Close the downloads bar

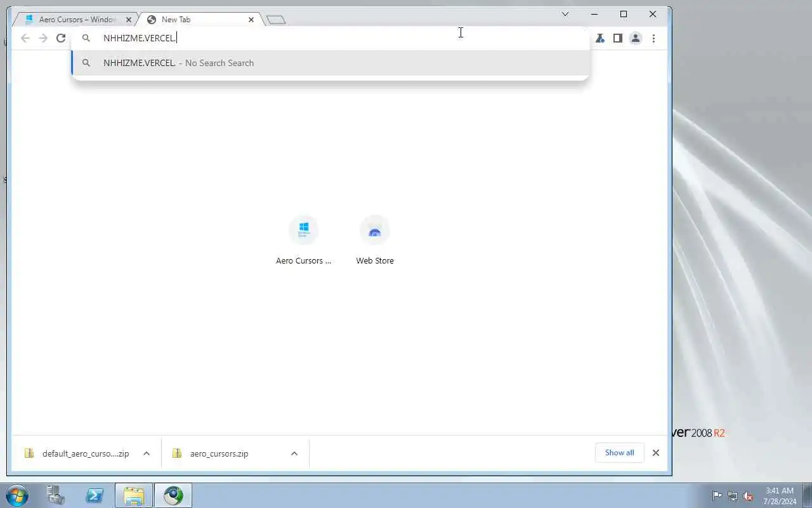click(656, 453)
